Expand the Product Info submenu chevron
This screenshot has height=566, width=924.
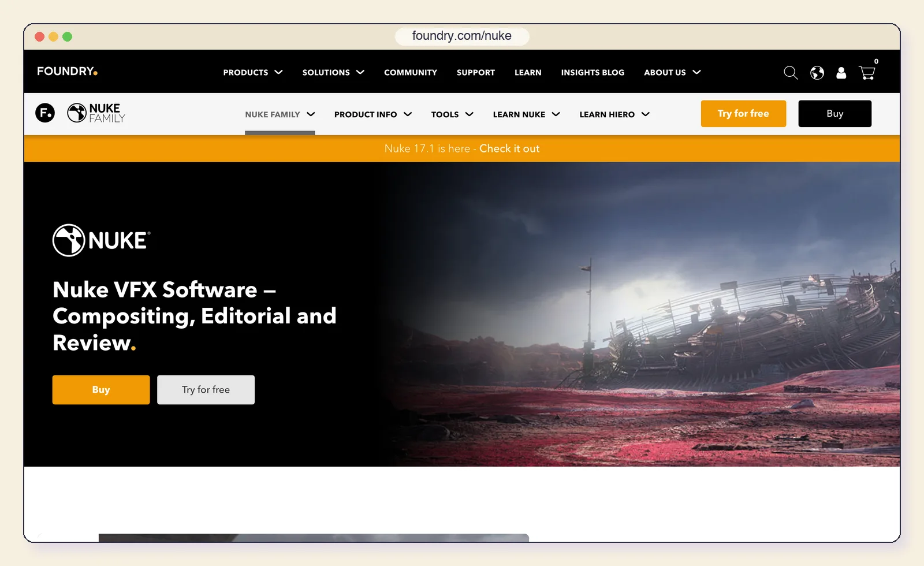(408, 114)
